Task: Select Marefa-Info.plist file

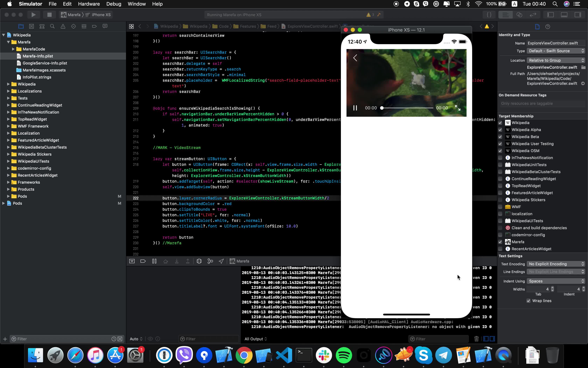Action: pos(38,56)
